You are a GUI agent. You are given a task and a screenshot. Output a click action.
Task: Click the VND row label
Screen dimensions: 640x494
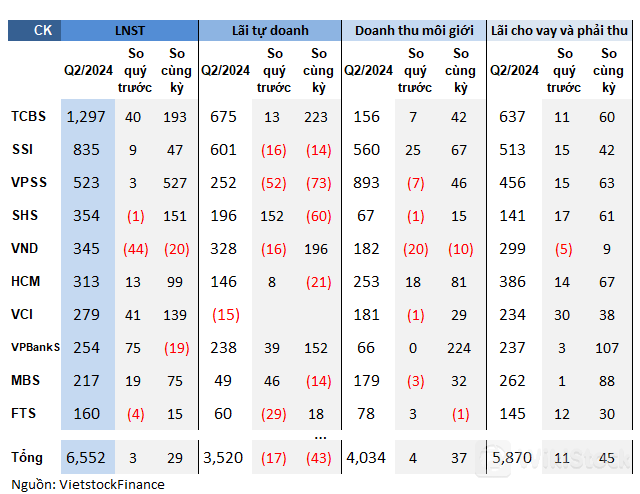click(x=26, y=249)
